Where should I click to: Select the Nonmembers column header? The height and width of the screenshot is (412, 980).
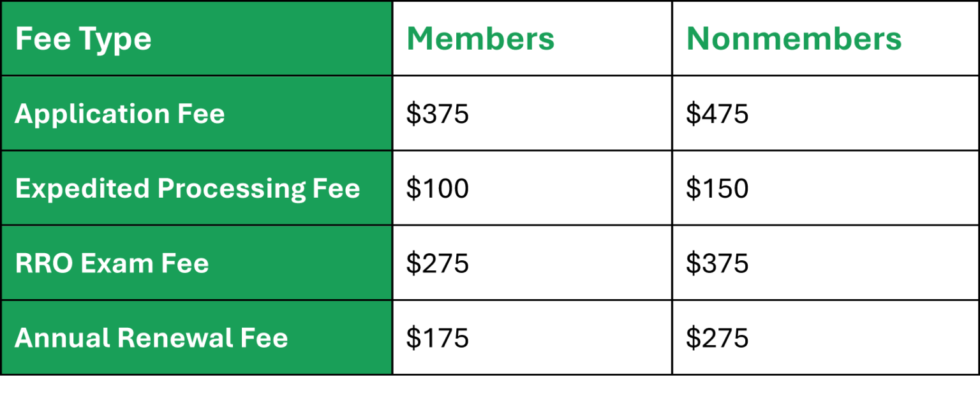click(794, 39)
